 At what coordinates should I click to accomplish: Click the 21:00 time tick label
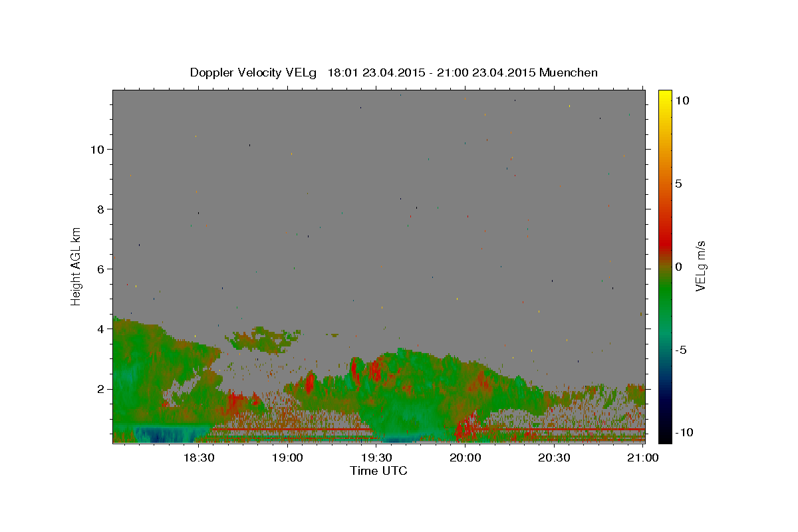point(643,458)
